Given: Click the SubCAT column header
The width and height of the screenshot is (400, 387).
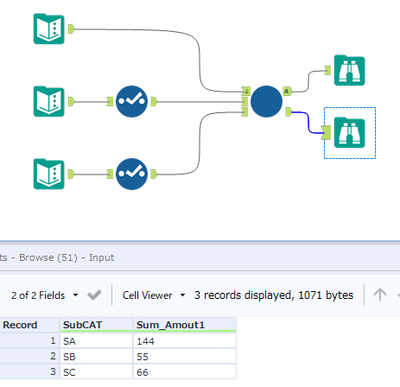Looking at the screenshot, I should (96, 325).
